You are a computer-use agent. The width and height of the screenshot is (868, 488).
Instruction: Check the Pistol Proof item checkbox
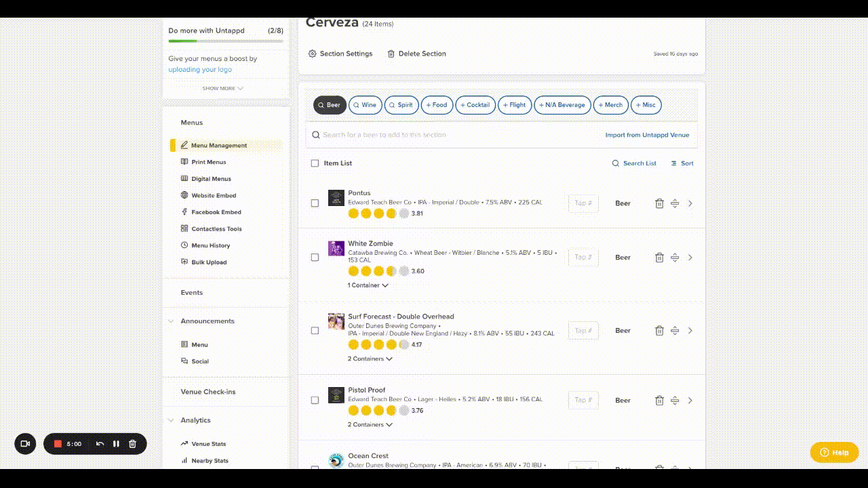tap(315, 401)
